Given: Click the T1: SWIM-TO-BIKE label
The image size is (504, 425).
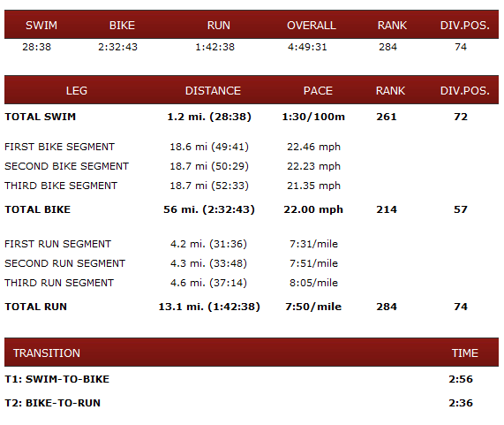Looking at the screenshot, I should [x=57, y=379].
